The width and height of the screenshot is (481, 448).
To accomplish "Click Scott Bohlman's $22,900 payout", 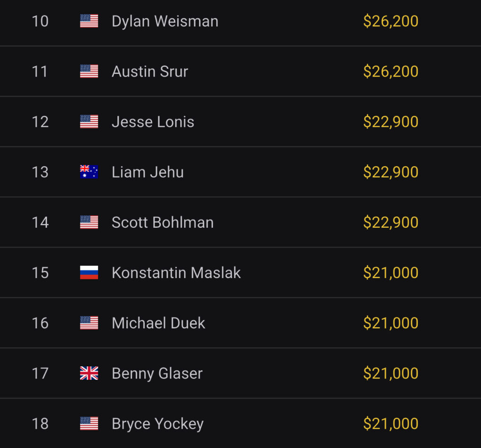I will [x=390, y=222].
